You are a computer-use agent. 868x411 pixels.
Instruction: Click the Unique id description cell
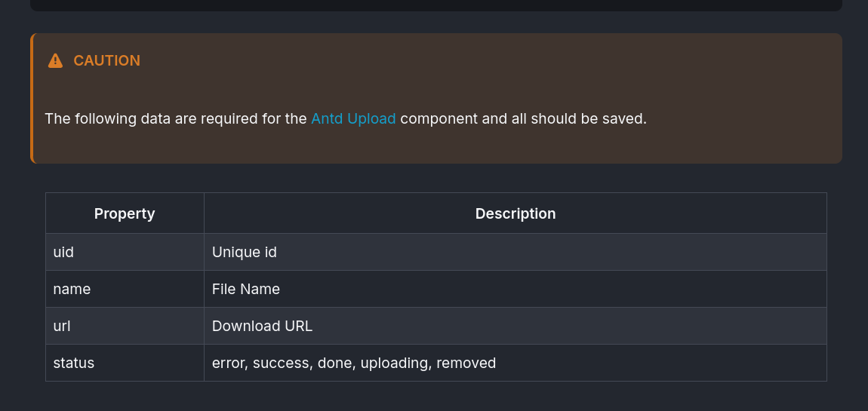516,252
